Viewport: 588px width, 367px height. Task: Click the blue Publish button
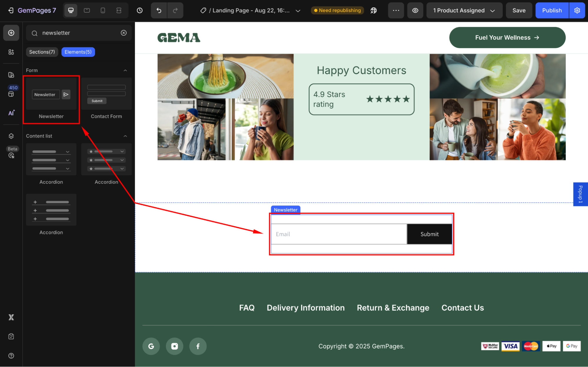pyautogui.click(x=552, y=11)
